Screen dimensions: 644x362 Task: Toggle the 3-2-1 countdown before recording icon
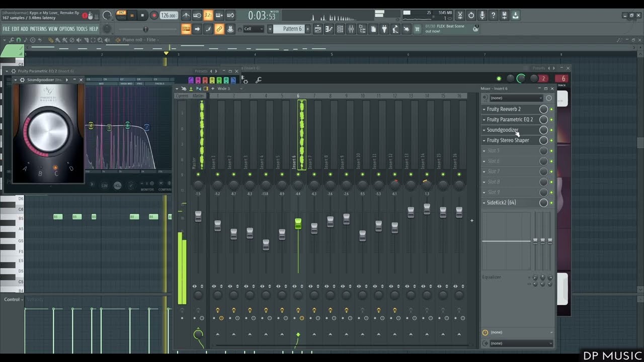click(208, 16)
